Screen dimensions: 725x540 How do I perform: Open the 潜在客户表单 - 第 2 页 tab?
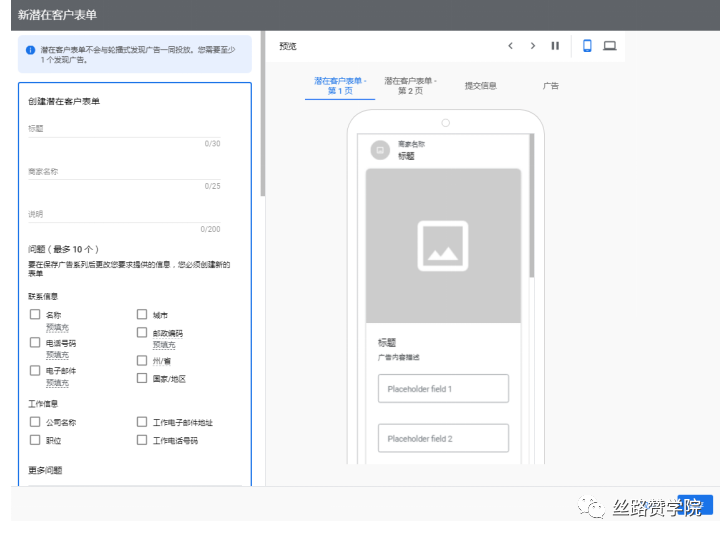click(410, 86)
